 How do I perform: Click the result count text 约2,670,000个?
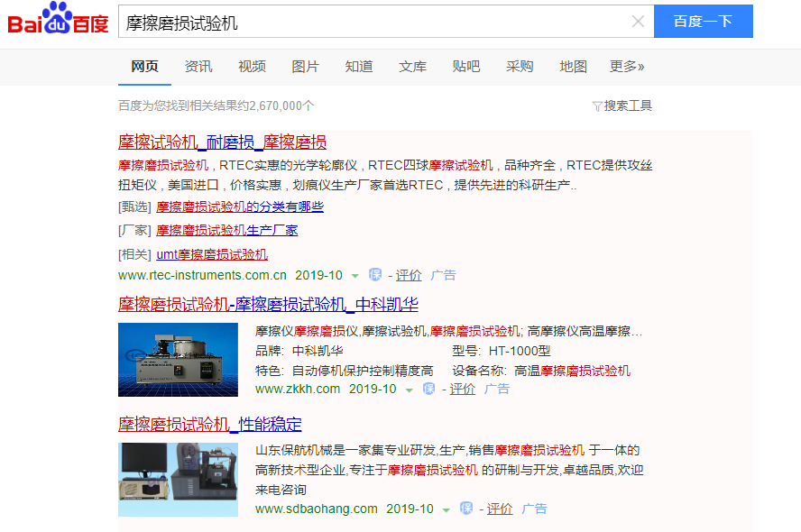[275, 105]
